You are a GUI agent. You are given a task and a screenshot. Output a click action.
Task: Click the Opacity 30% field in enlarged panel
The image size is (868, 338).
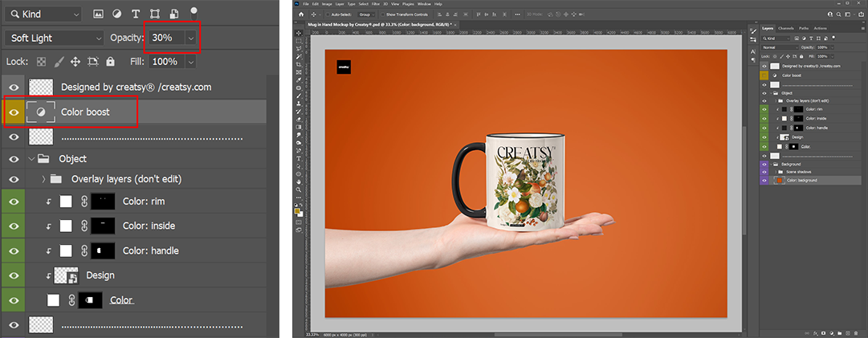click(x=166, y=39)
